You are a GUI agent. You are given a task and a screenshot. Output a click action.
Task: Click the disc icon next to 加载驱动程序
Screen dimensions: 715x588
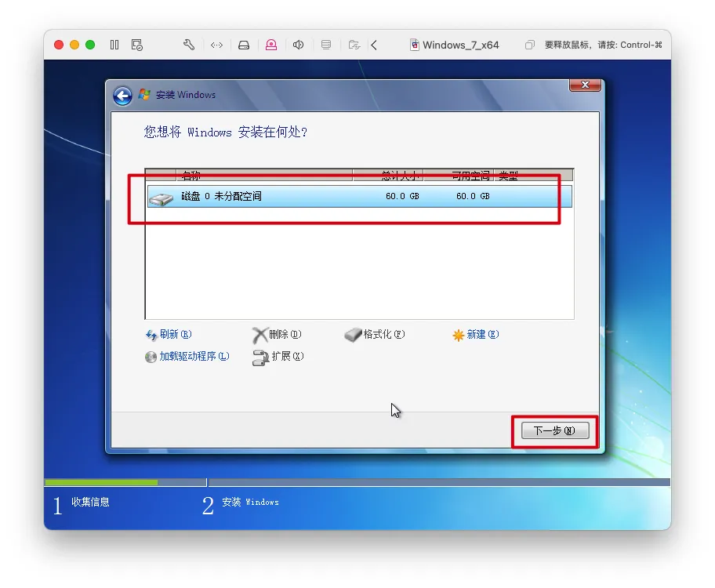click(x=151, y=357)
